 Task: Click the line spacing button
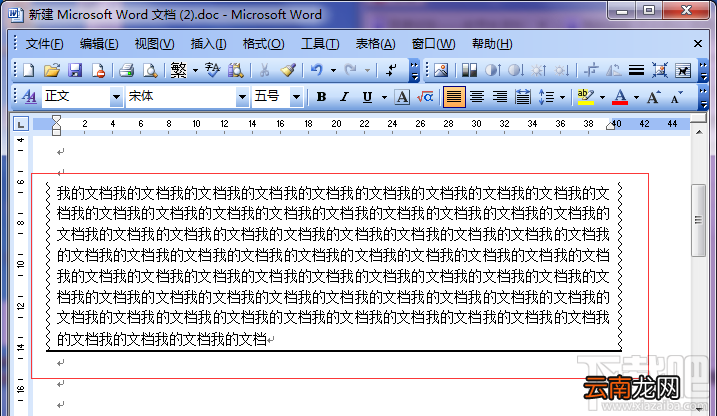pyautogui.click(x=546, y=96)
